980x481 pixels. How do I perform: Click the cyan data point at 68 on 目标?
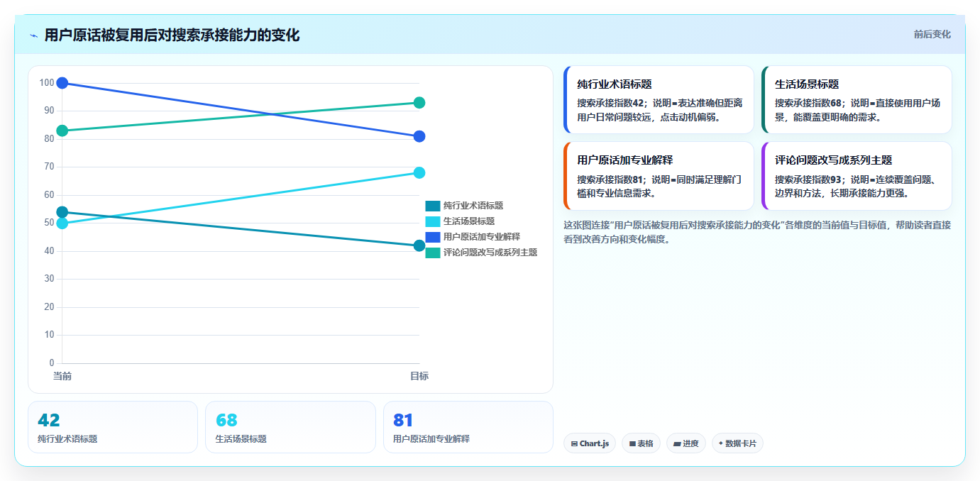pyautogui.click(x=419, y=172)
